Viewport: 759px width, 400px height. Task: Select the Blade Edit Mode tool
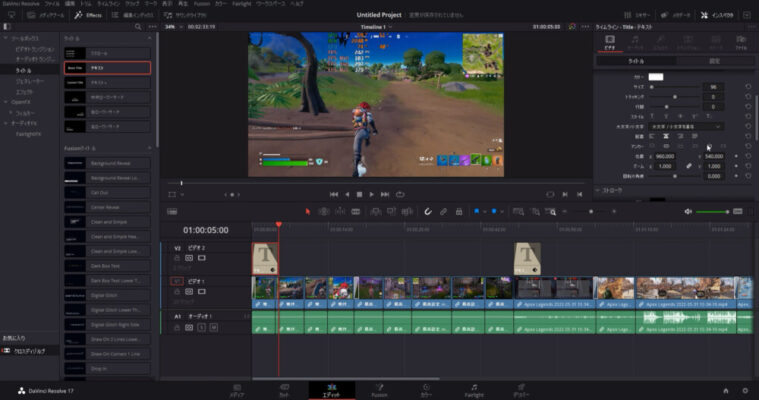point(356,212)
